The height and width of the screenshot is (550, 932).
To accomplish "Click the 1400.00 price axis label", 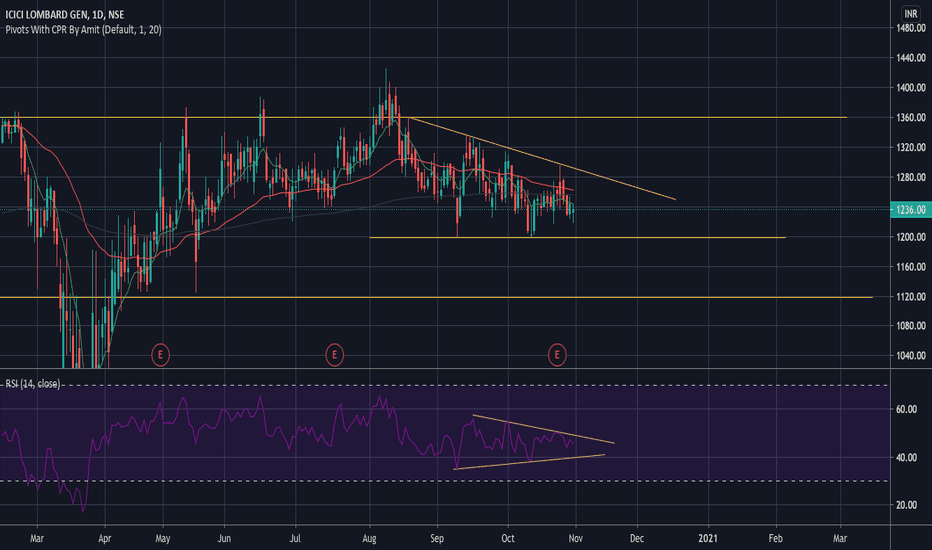I will tap(911, 87).
